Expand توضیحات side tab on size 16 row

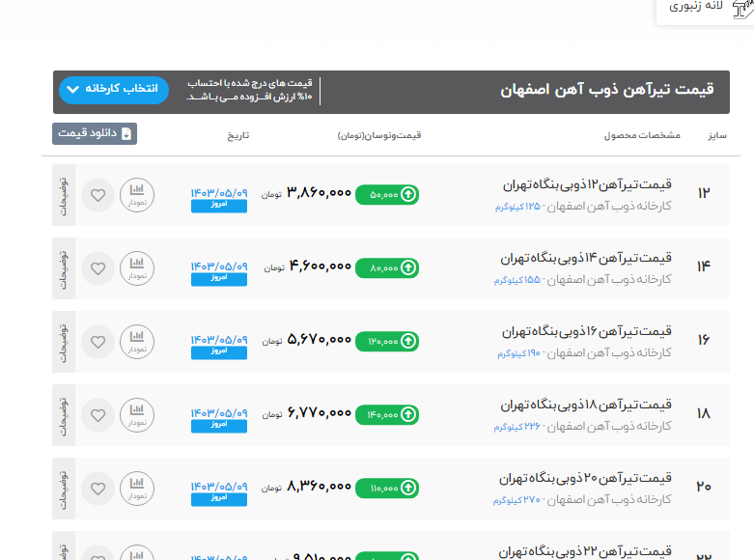(64, 342)
